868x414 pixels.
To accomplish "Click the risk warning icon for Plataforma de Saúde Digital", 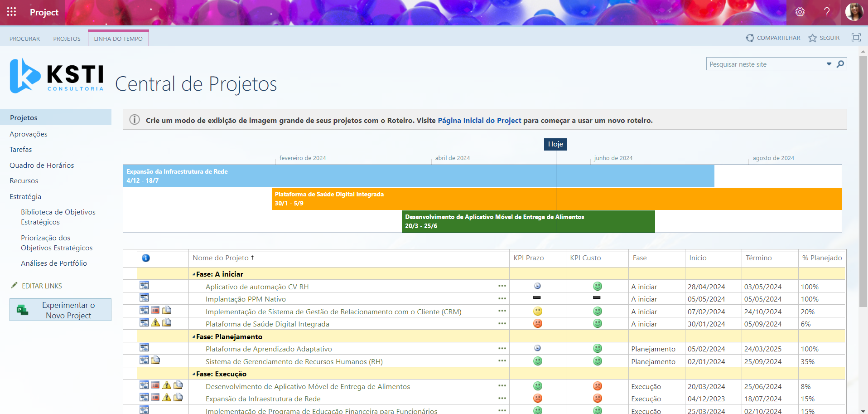I will (x=155, y=322).
